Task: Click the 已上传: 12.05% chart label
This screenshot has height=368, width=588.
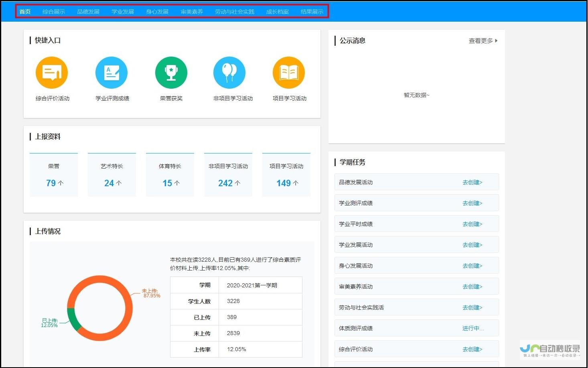Action: [x=50, y=323]
